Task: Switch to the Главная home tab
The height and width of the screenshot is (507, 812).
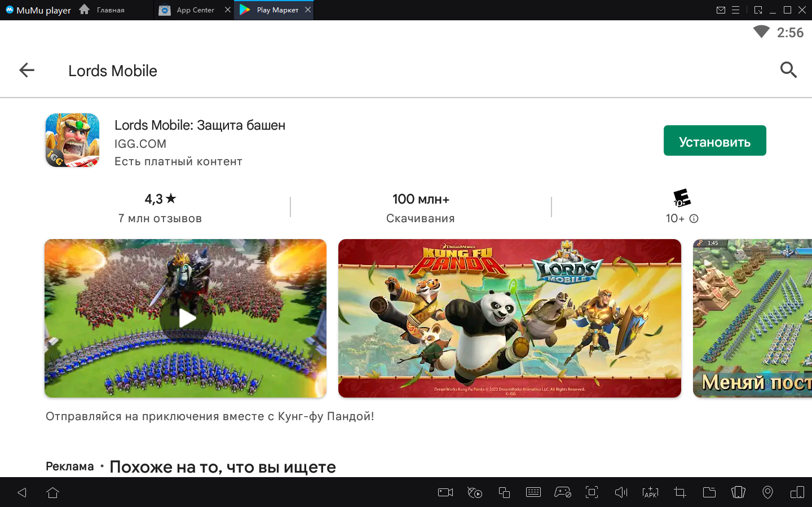Action: [x=110, y=10]
